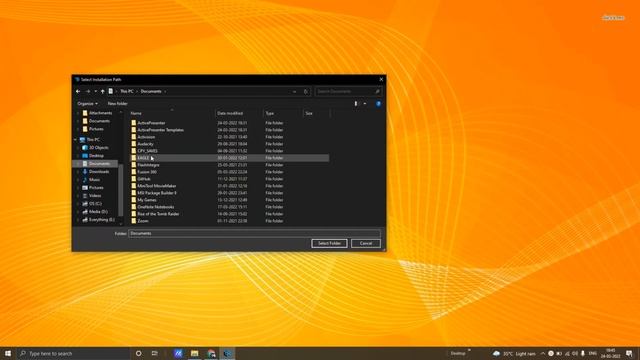Click the Folder name input field
Screen dimensions: 640x360
254,233
